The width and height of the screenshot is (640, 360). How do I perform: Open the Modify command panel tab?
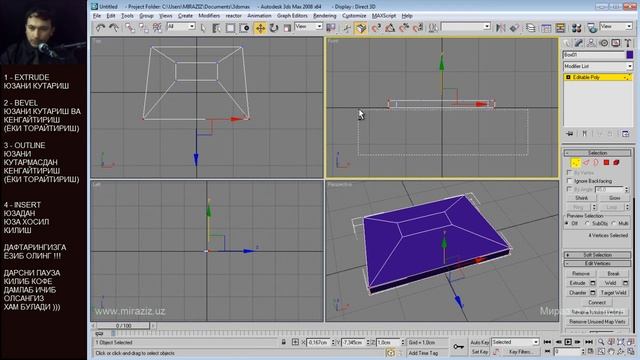(578, 43)
